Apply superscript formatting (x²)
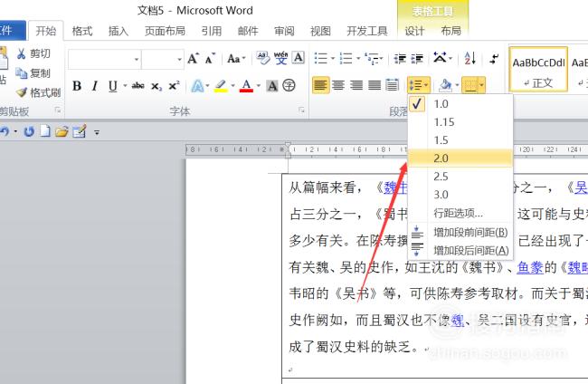This screenshot has width=588, height=384. [x=174, y=85]
